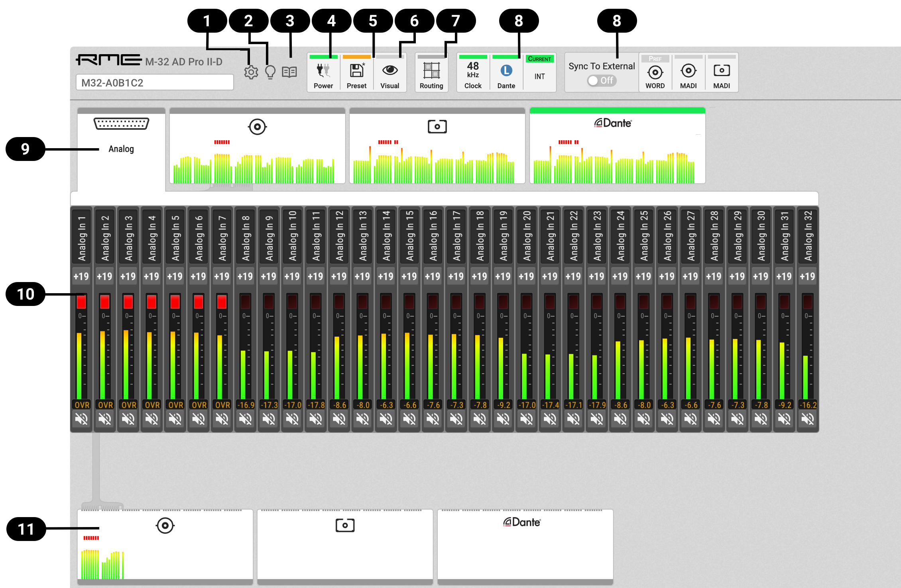Mute Analog In 5 channel
The height and width of the screenshot is (588, 901).
175,419
